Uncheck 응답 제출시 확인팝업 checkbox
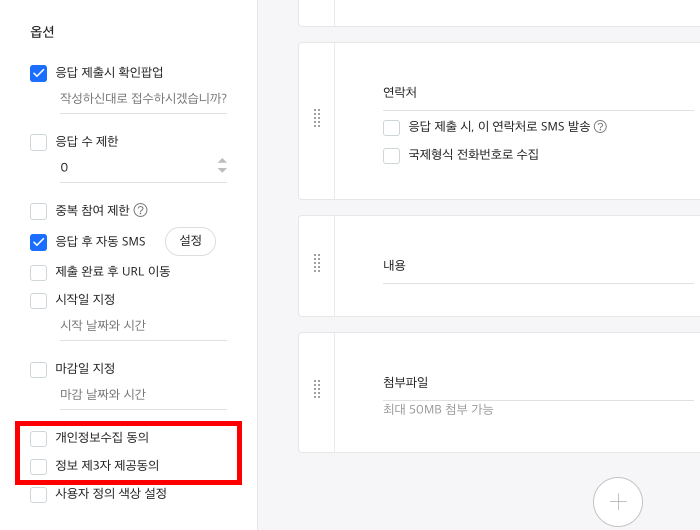 pos(38,73)
